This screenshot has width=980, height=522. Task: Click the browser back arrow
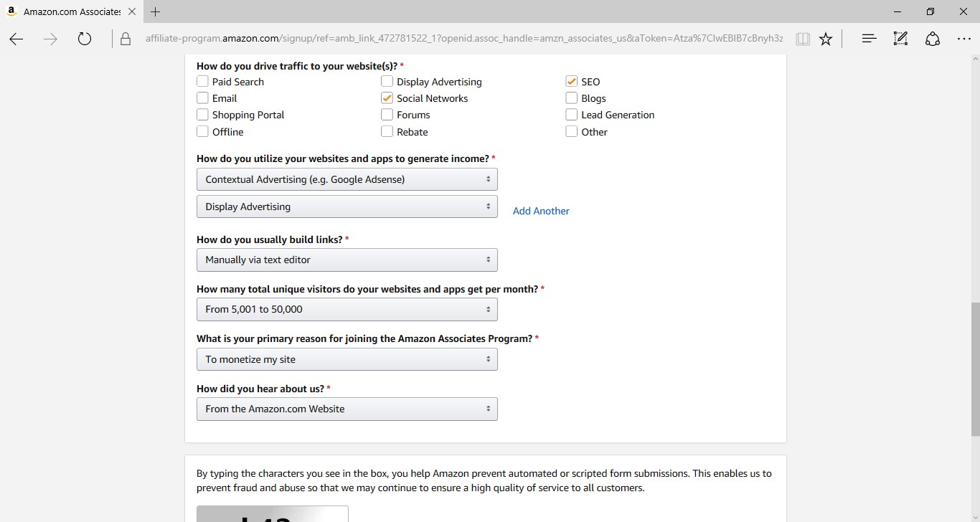pyautogui.click(x=17, y=39)
